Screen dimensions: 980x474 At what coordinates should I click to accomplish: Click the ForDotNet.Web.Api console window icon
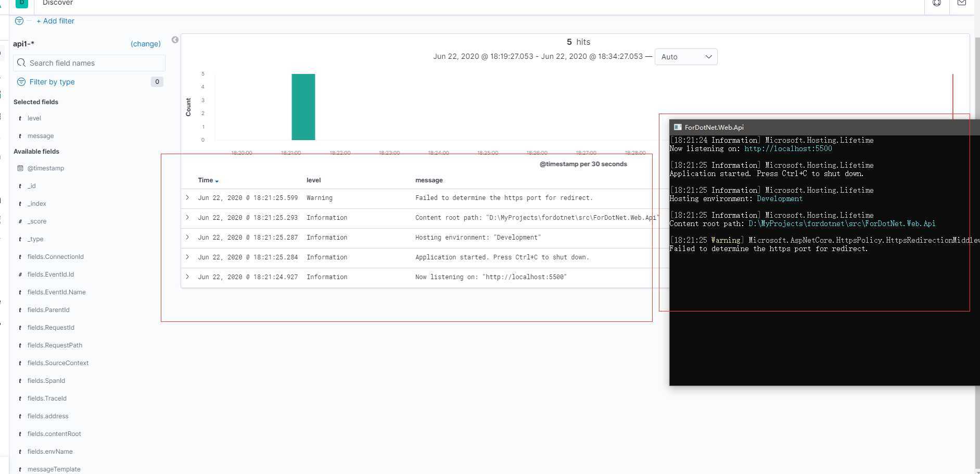click(678, 127)
